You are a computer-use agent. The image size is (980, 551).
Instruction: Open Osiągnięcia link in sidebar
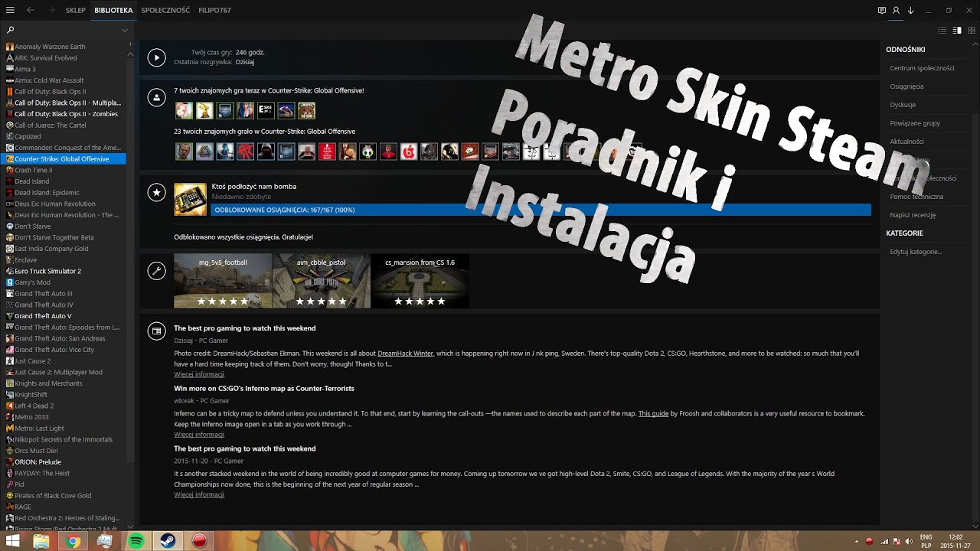coord(906,86)
